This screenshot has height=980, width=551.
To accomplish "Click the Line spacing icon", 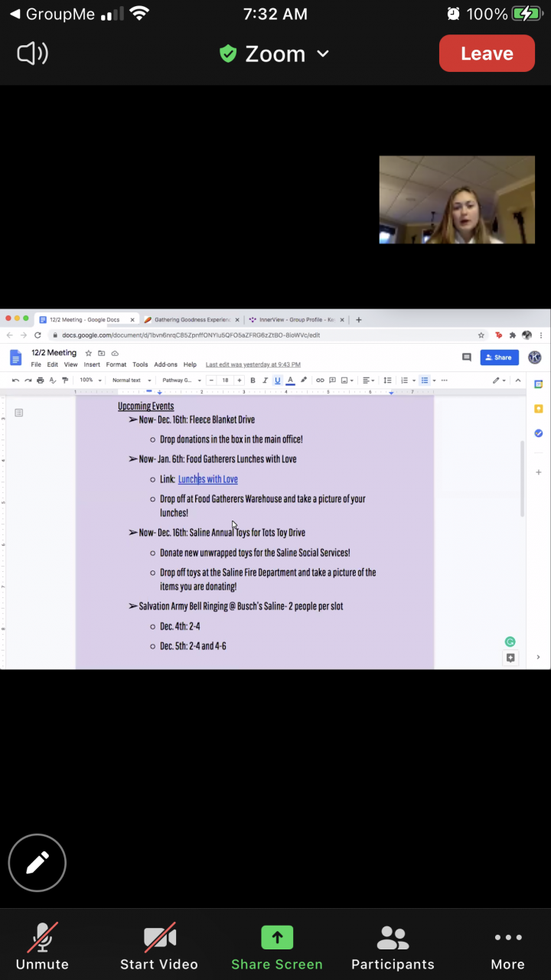I will [387, 381].
